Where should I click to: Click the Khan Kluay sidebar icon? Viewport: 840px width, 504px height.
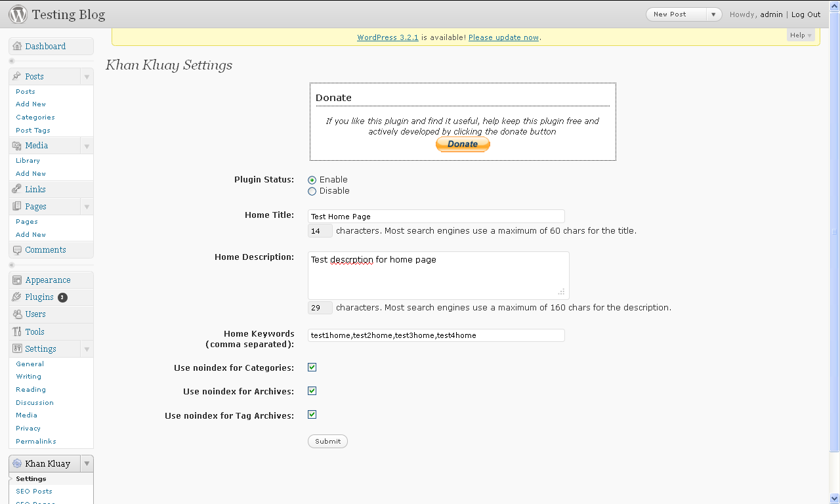coord(17,463)
